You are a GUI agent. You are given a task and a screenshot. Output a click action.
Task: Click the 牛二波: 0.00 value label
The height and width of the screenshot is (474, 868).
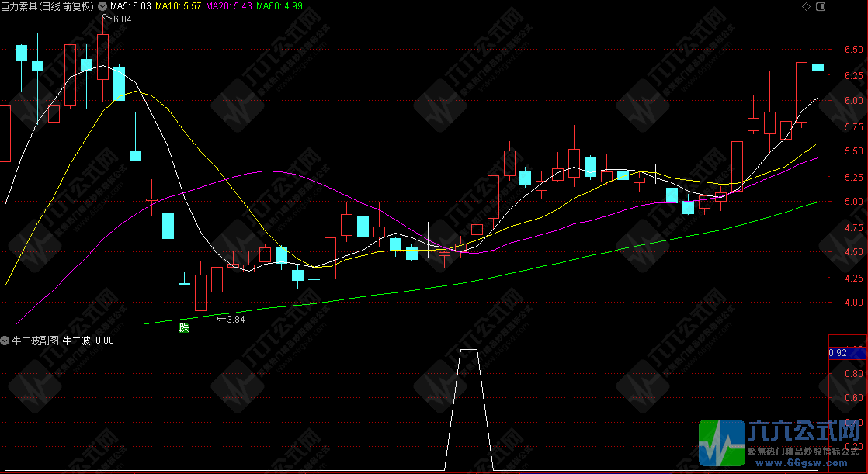[x=89, y=341]
